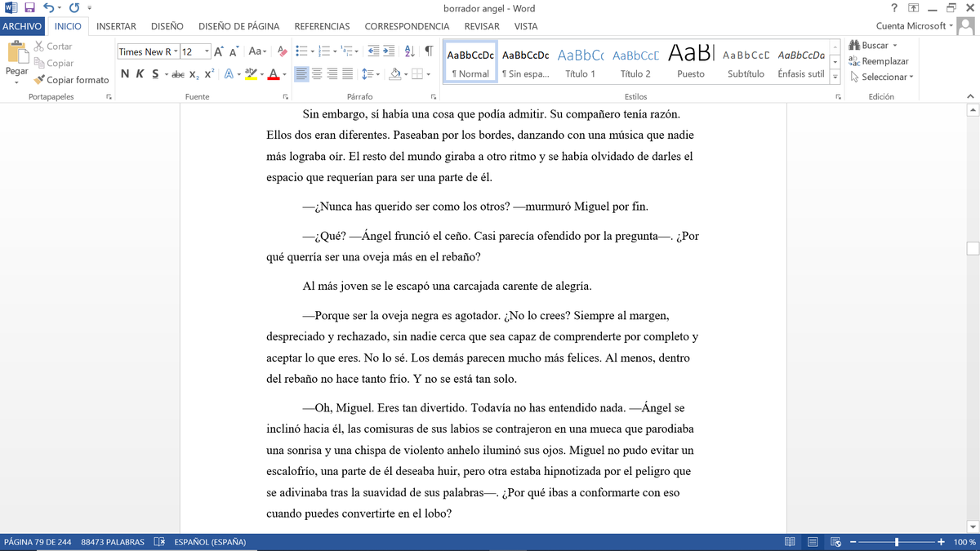980x551 pixels.
Task: Switch to Read Mode view in status bar
Action: coord(790,542)
